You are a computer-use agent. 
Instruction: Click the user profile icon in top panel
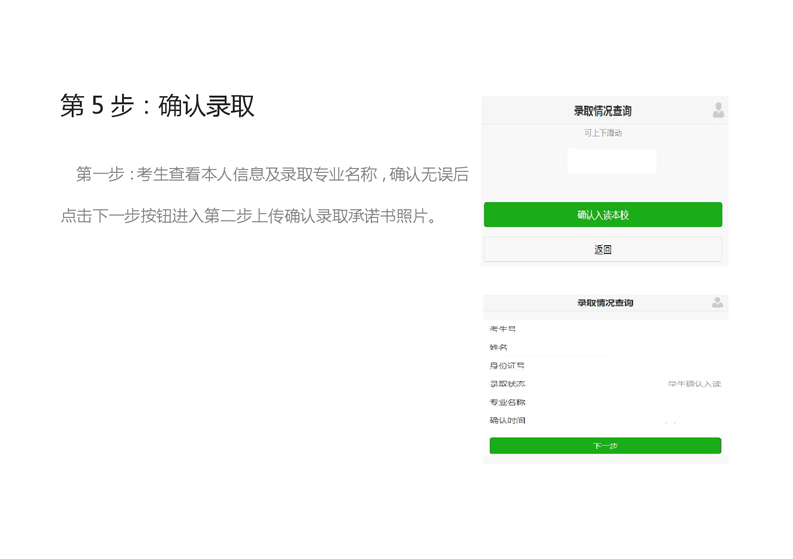click(x=718, y=110)
